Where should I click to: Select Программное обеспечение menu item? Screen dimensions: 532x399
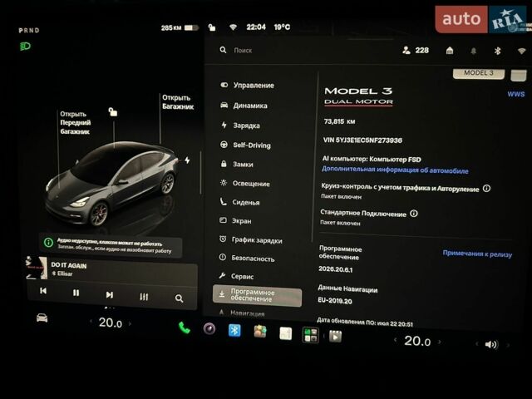click(257, 296)
